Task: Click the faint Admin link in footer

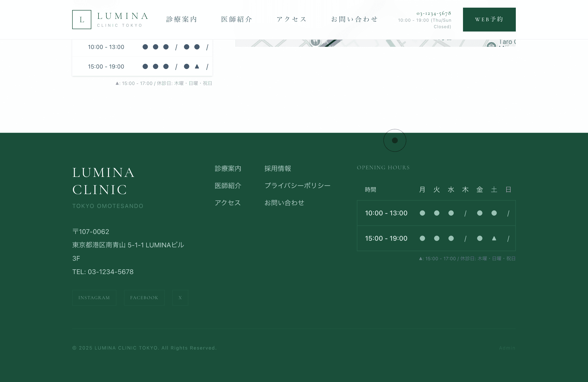Action: click(507, 348)
